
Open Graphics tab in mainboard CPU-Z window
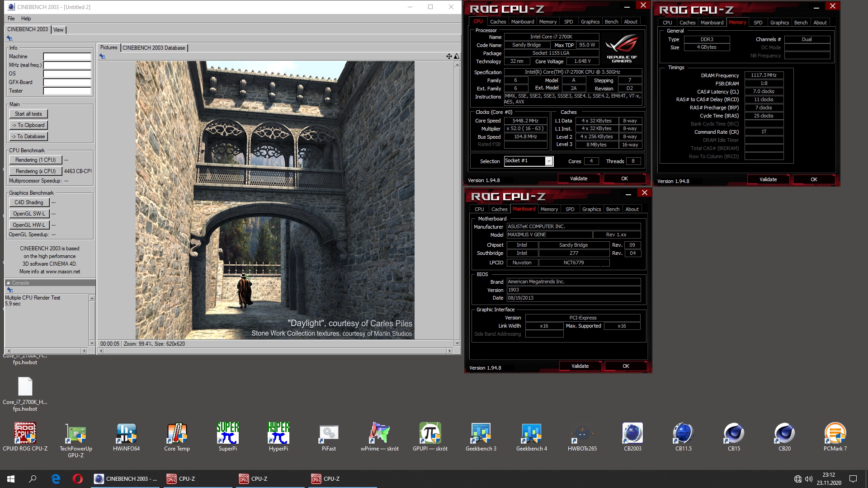point(591,209)
